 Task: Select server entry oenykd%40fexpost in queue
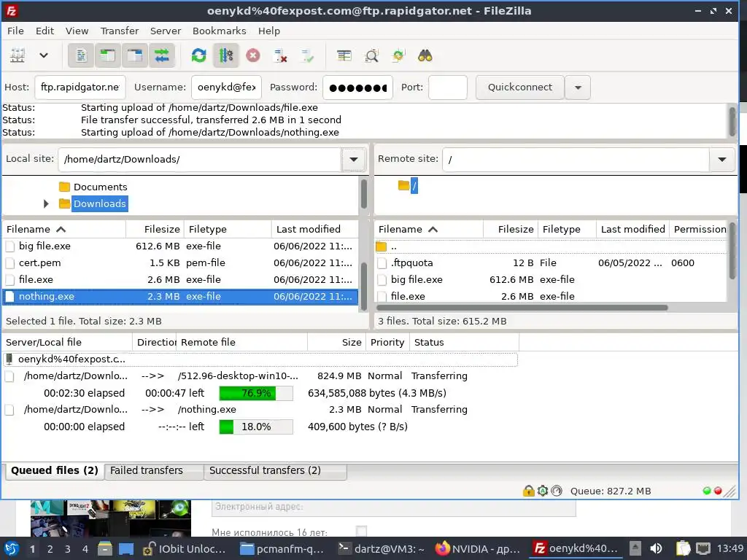pos(260,359)
